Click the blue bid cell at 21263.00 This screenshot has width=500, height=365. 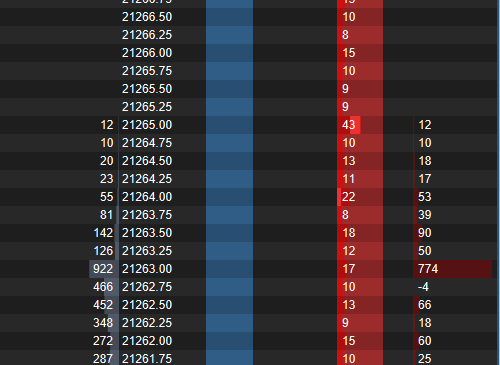coord(229,269)
